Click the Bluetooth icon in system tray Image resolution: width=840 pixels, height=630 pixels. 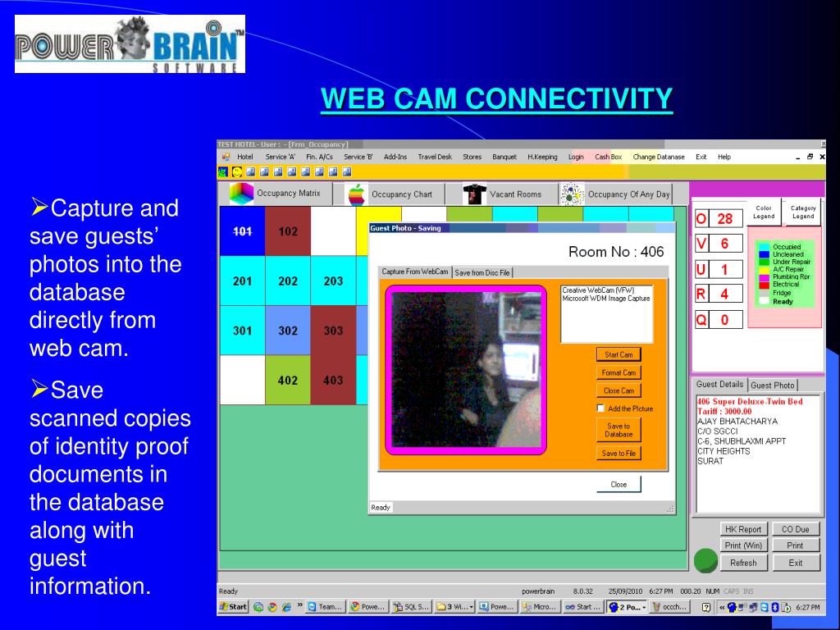tap(774, 607)
